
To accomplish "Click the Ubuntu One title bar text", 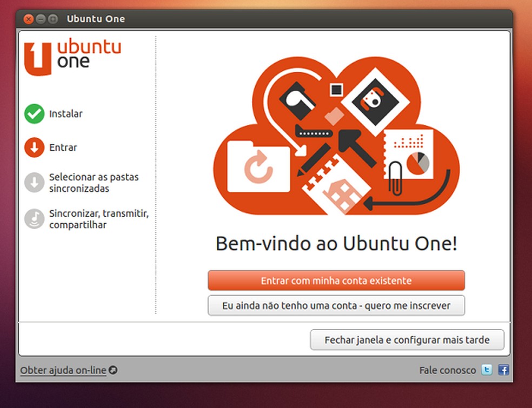I will (96, 18).
